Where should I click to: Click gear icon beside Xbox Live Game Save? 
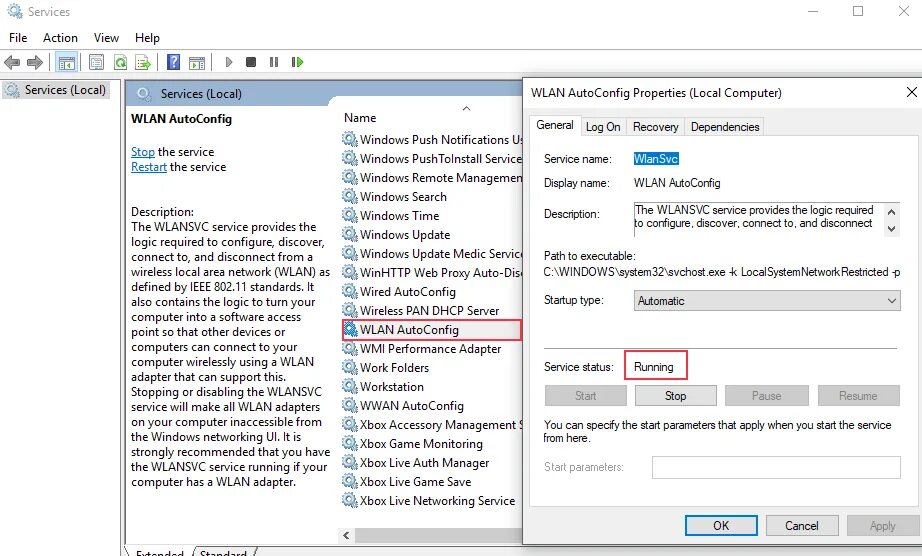[350, 481]
